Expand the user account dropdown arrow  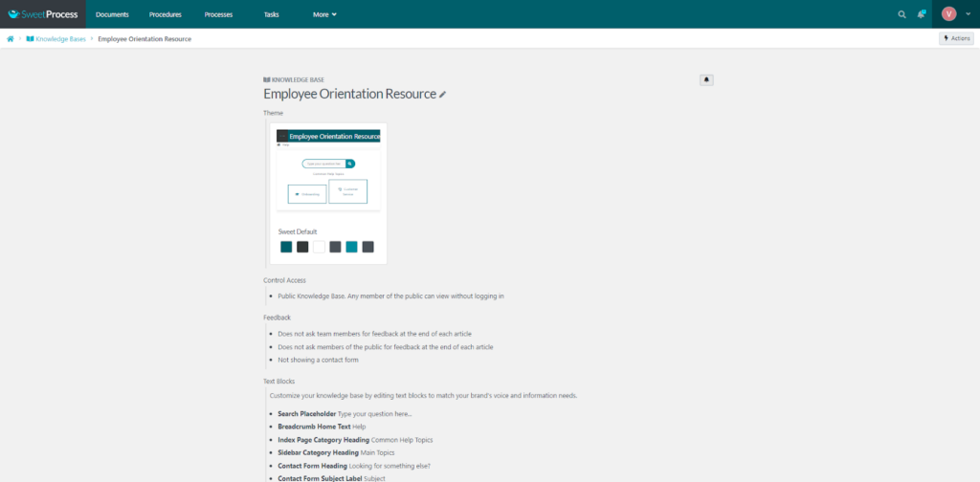[x=967, y=14]
